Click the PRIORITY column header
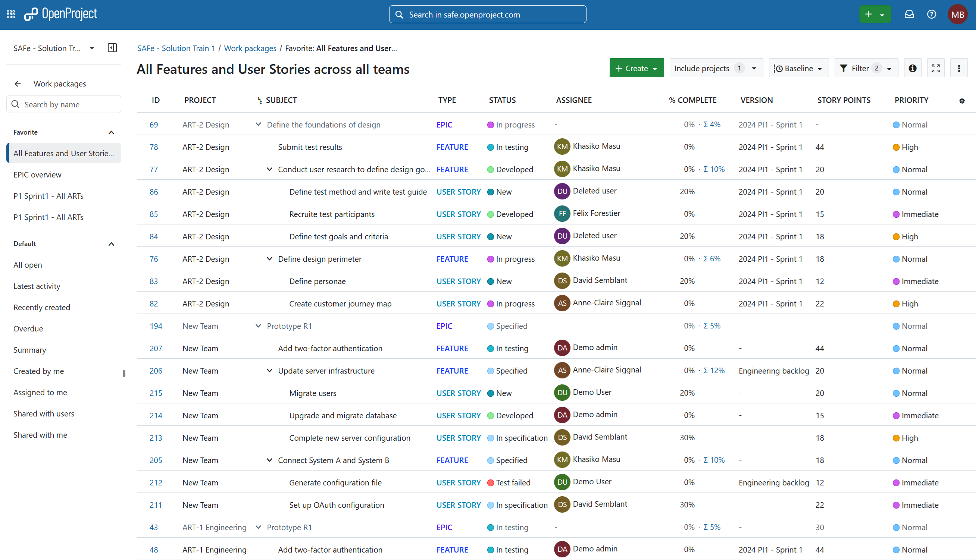This screenshot has width=976, height=560. pos(911,100)
